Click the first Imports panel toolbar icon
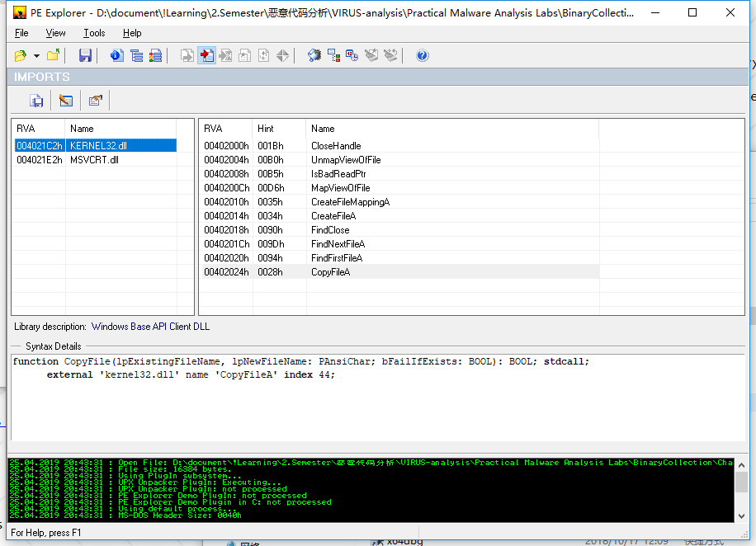Viewport: 756px width, 546px height. 36,101
